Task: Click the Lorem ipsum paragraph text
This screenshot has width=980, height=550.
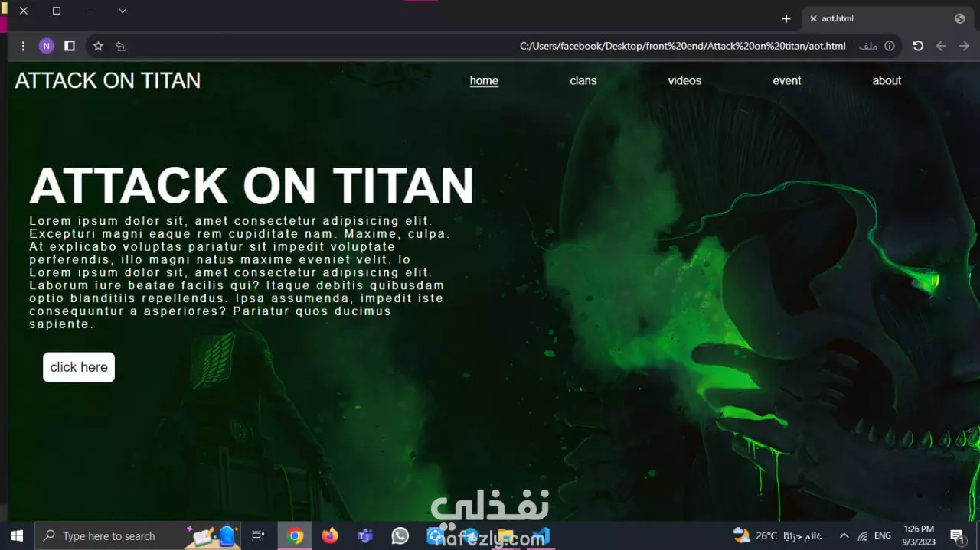Action: tap(240, 272)
